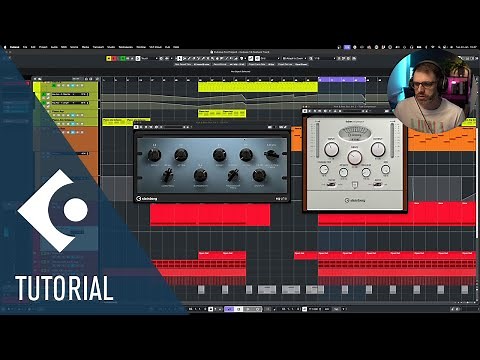Screen dimensions: 480x360
Task: Click the Play button in transport bar
Action: point(248,309)
